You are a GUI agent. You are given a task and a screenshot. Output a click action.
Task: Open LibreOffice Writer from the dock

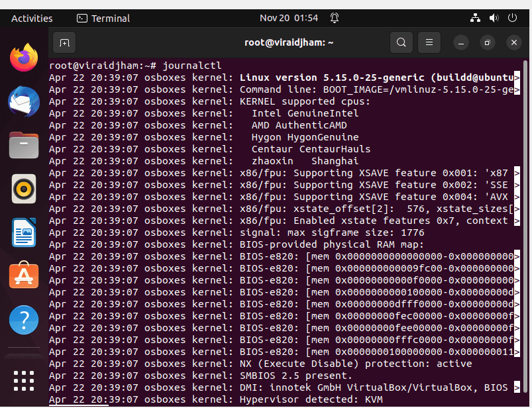(x=24, y=232)
